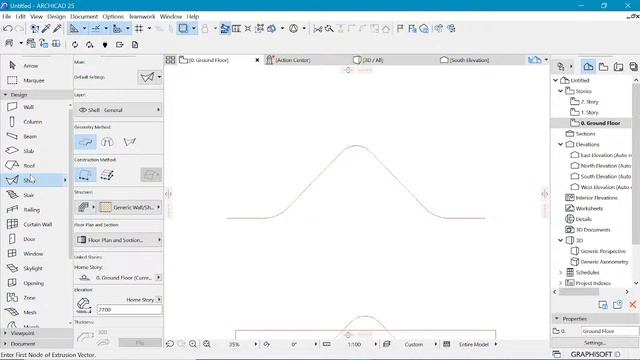Image resolution: width=640 pixels, height=360 pixels.
Task: Open Generic Perspective view
Action: coord(603,251)
